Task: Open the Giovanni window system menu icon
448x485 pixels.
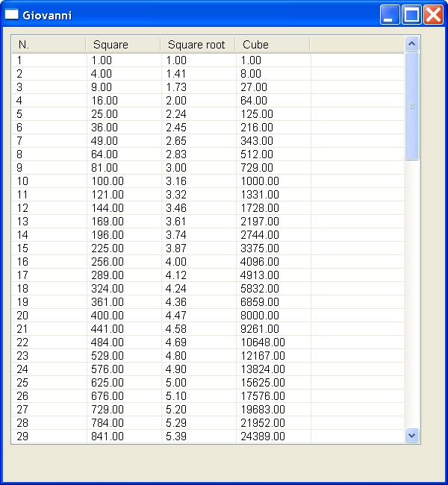Action: tap(11, 14)
